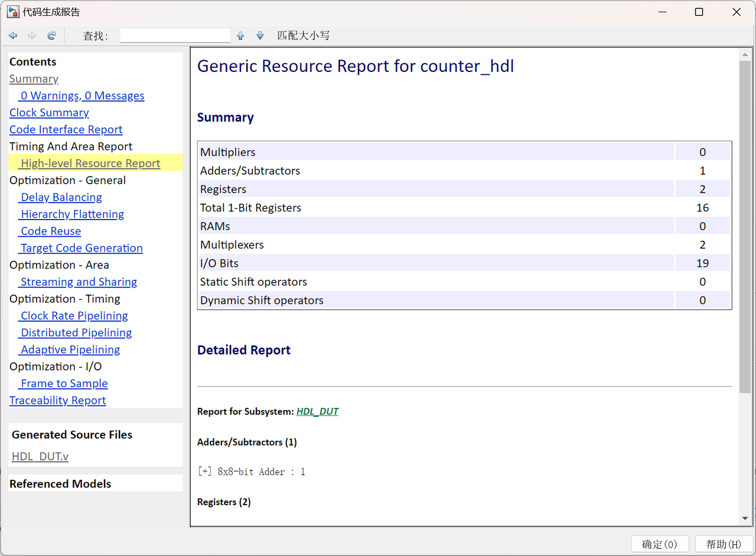The height and width of the screenshot is (556, 756).
Task: Open the Delay Balancing report
Action: [61, 197]
